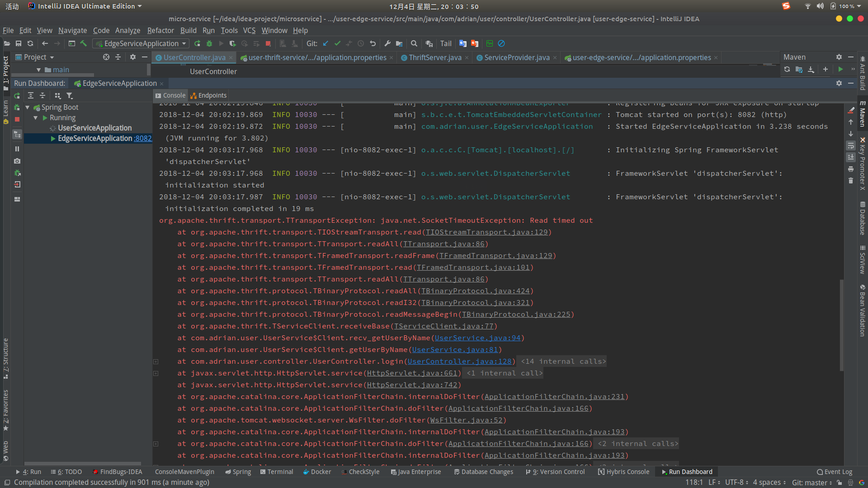Switch to ServiceProvider.java editor tab

[517, 57]
